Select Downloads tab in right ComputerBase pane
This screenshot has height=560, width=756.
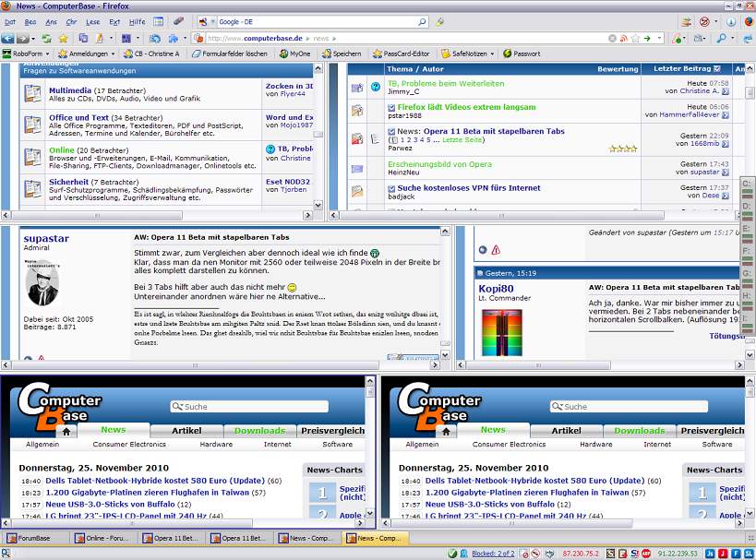coord(639,431)
